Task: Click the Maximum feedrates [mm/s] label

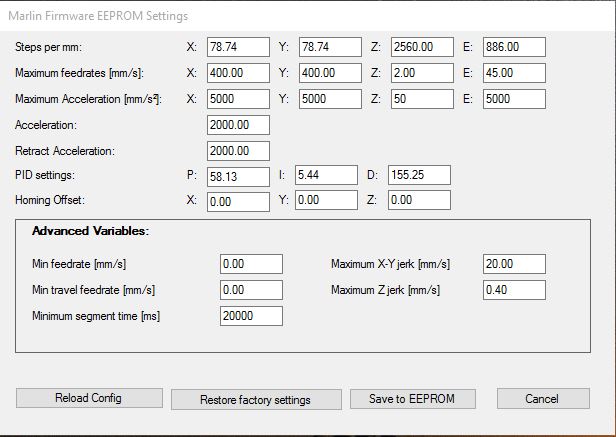Action: (x=79, y=73)
